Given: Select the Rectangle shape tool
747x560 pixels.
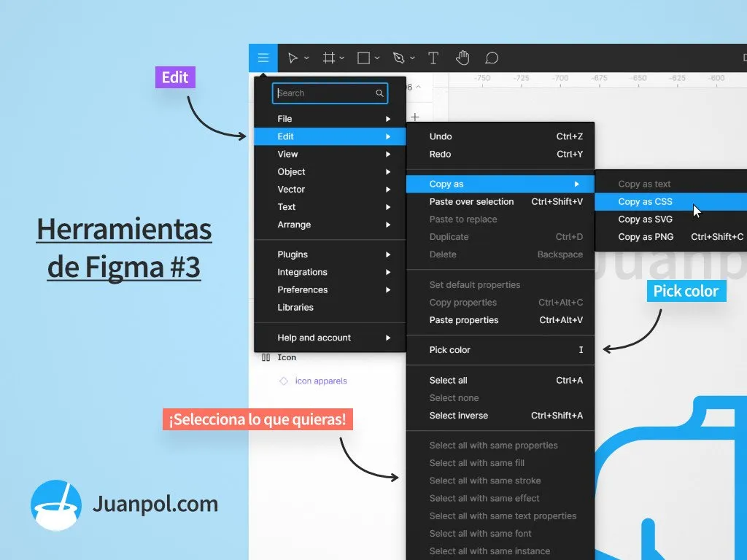Looking at the screenshot, I should coord(363,58).
